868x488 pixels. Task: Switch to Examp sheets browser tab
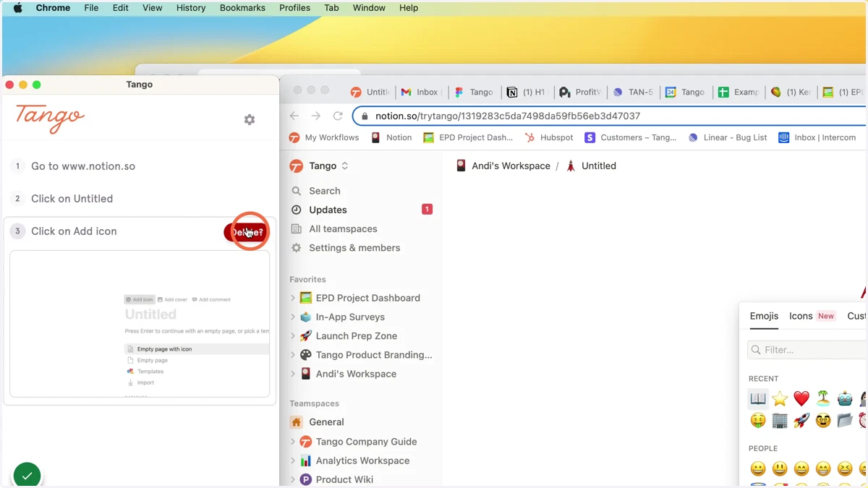739,92
